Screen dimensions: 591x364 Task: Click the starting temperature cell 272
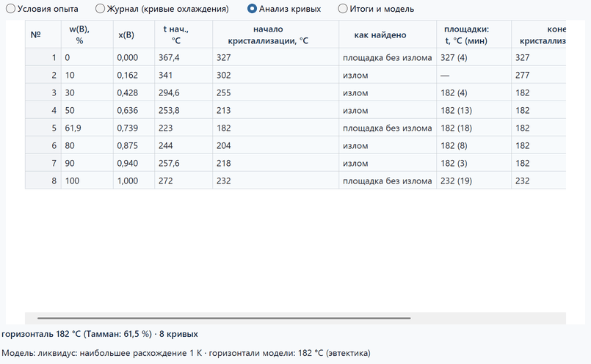[x=184, y=181]
